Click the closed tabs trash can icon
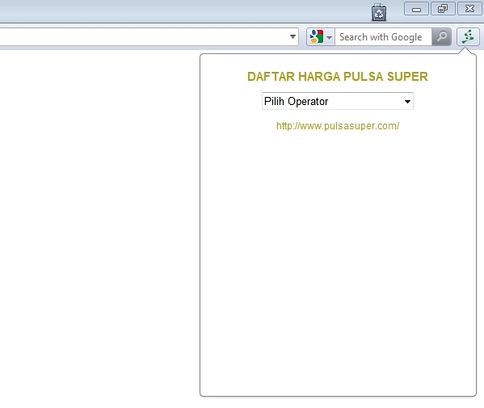This screenshot has height=408, width=484. click(379, 12)
